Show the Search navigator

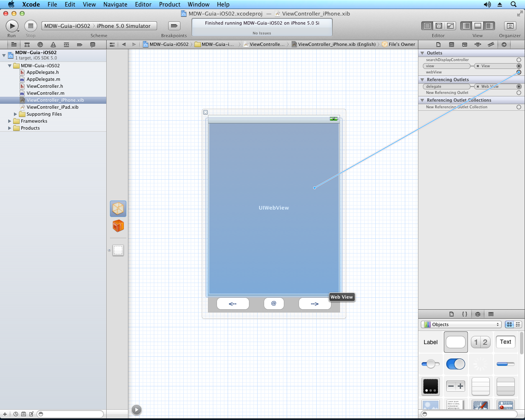pyautogui.click(x=40, y=44)
